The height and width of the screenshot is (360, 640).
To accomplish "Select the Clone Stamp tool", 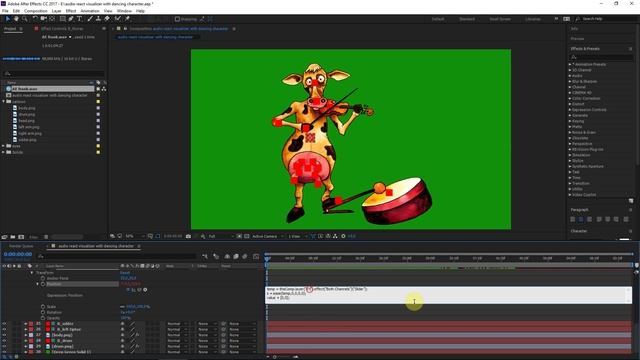I will (x=98, y=19).
